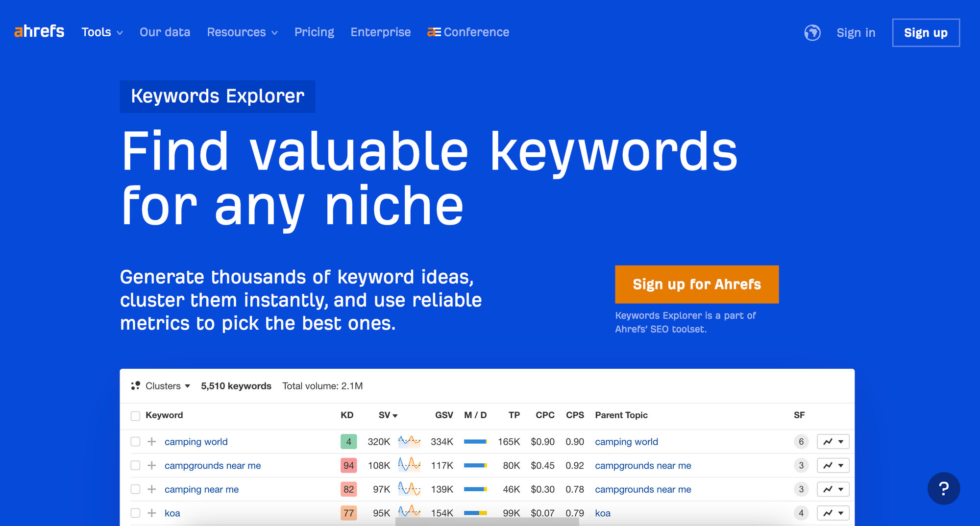Click the Sign up button

coord(926,33)
